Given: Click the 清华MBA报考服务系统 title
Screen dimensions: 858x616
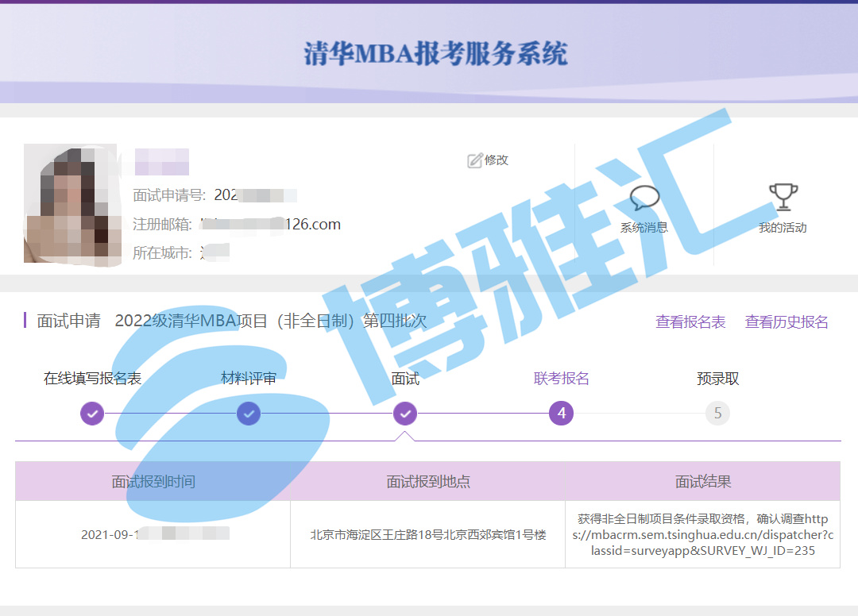Looking at the screenshot, I should click(435, 53).
